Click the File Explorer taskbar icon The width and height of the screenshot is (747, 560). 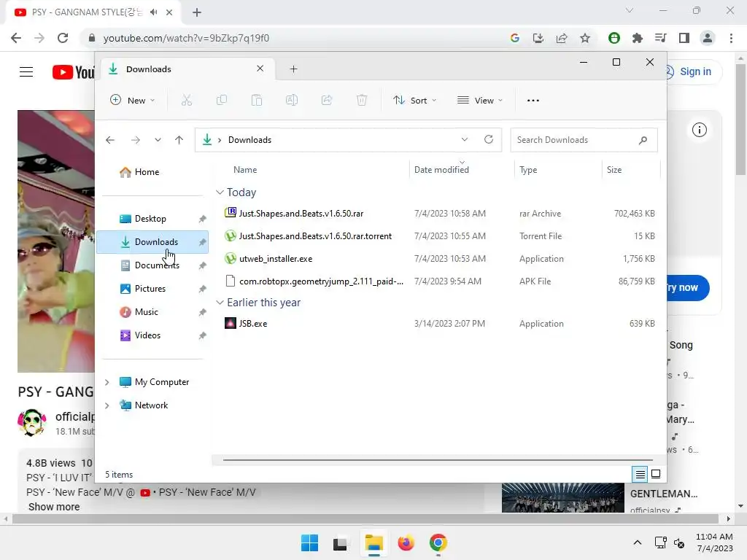374,542
